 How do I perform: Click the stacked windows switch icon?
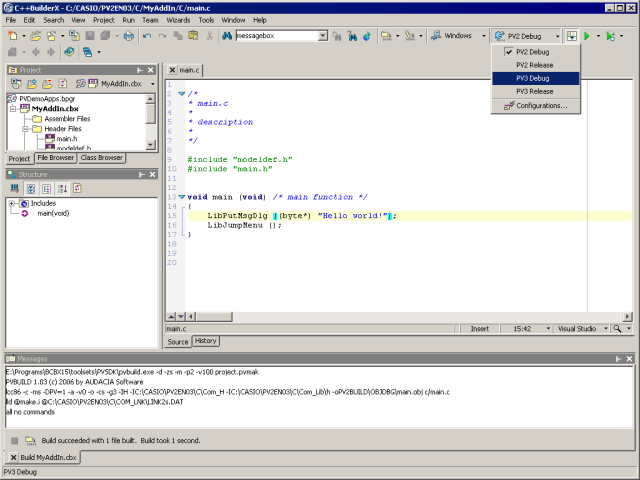pos(87,52)
